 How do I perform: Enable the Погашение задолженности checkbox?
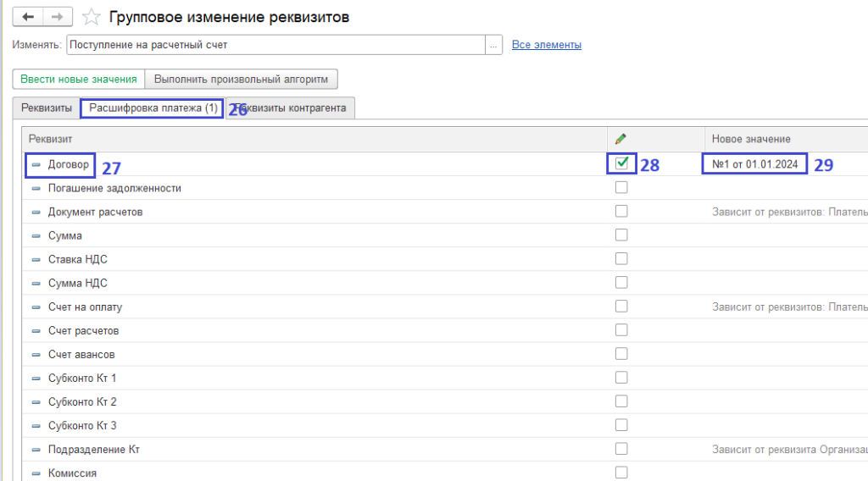[621, 187]
